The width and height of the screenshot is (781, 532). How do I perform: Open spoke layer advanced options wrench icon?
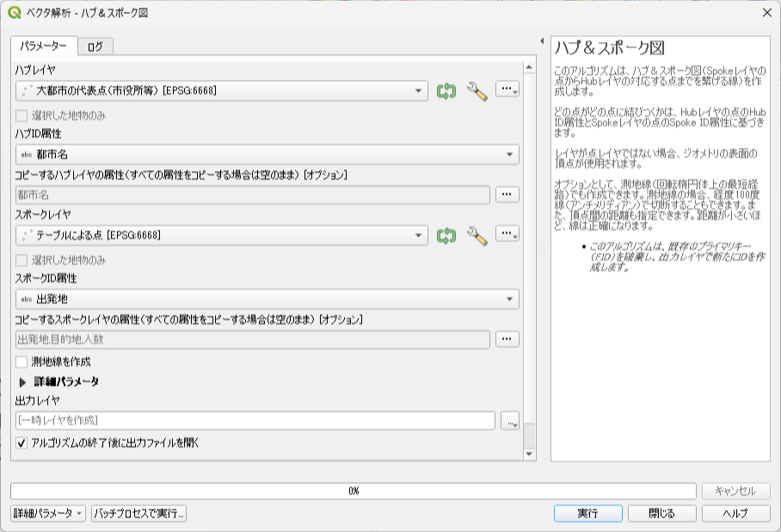[x=477, y=235]
